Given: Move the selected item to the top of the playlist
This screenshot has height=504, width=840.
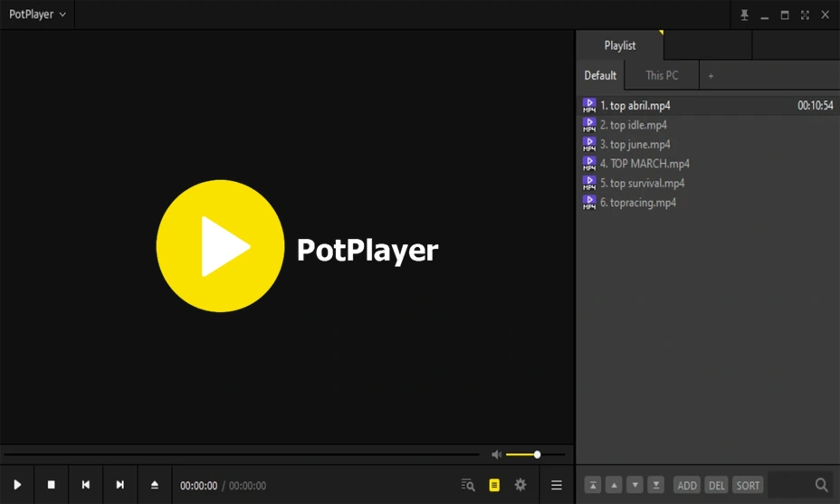Looking at the screenshot, I should [x=593, y=485].
